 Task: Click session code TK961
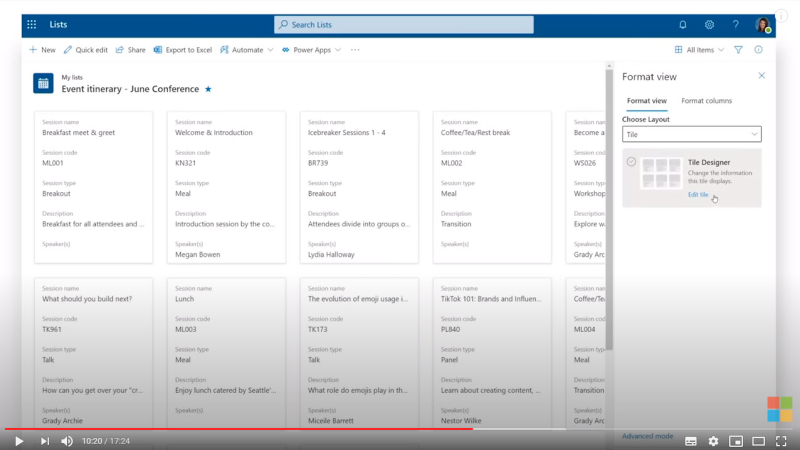click(x=52, y=329)
